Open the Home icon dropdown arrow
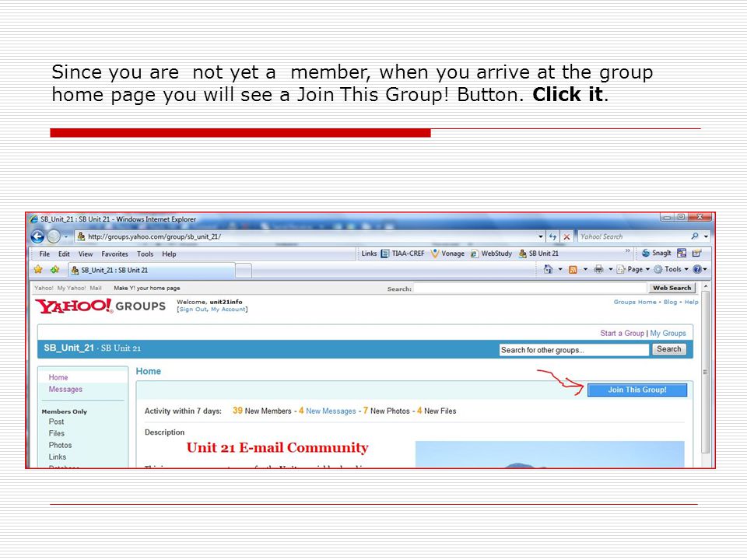This screenshot has width=747, height=560. pos(560,270)
